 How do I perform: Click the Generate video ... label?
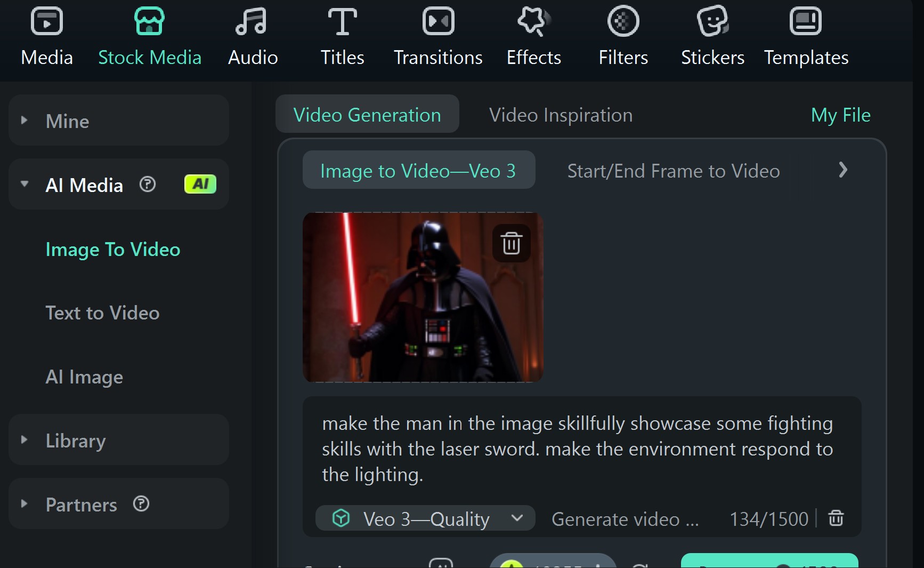pyautogui.click(x=625, y=519)
